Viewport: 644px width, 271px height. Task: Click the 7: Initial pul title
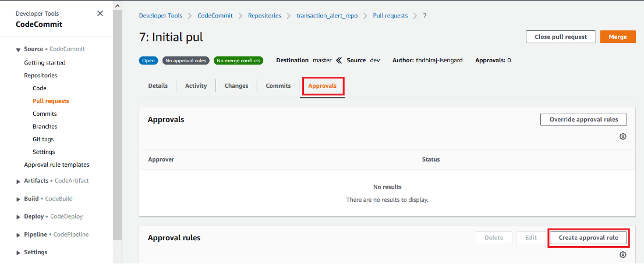click(x=171, y=37)
